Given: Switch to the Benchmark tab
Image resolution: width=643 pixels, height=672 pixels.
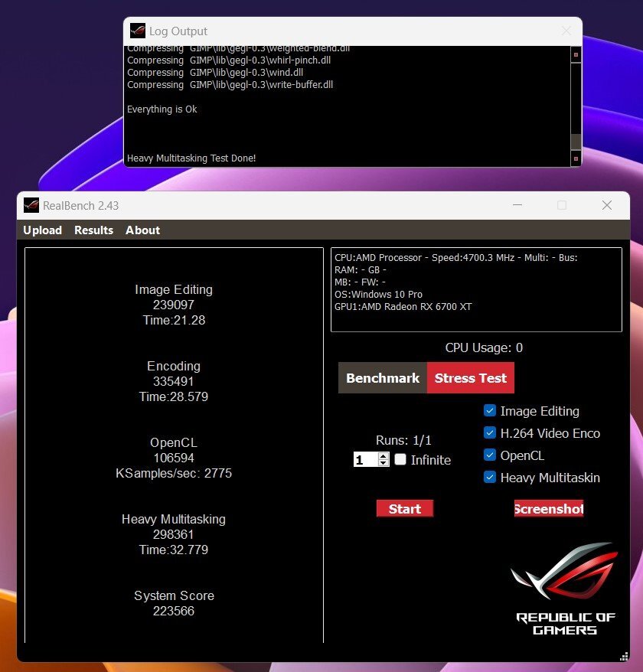Looking at the screenshot, I should click(383, 378).
